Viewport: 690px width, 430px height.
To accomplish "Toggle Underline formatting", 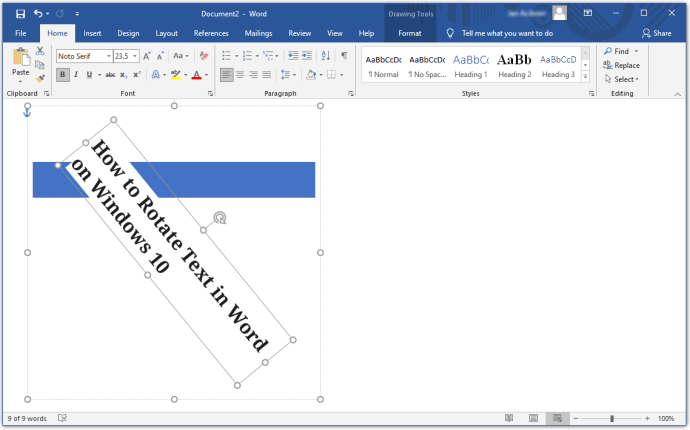I will (89, 75).
